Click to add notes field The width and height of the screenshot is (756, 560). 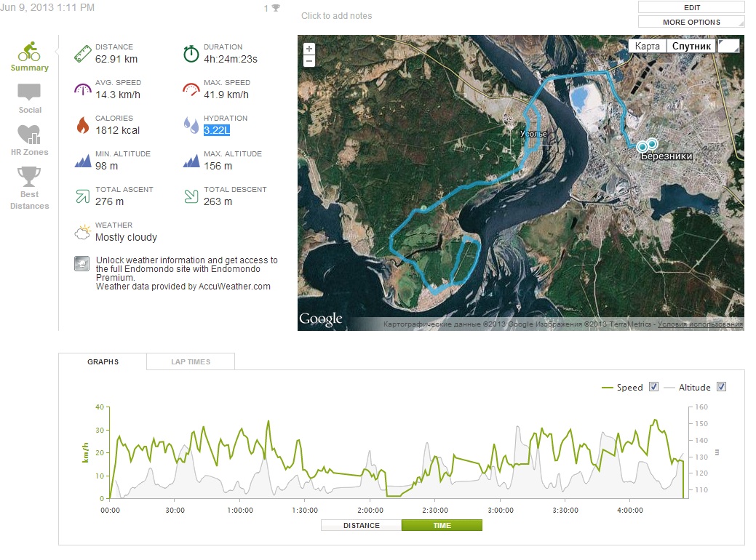click(x=337, y=16)
